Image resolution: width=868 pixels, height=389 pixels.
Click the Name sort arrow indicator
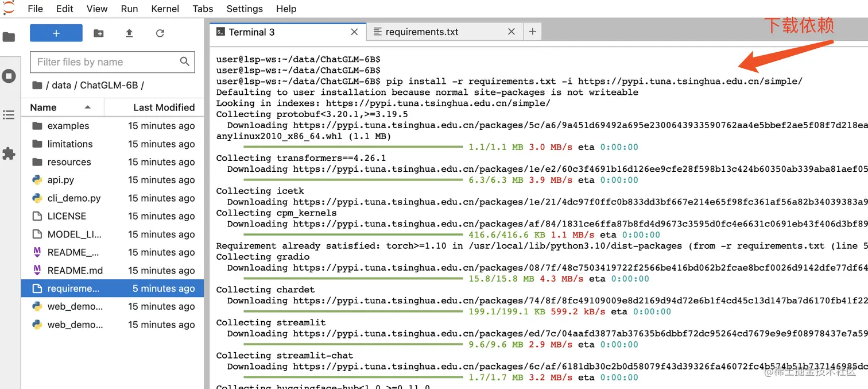(x=87, y=107)
